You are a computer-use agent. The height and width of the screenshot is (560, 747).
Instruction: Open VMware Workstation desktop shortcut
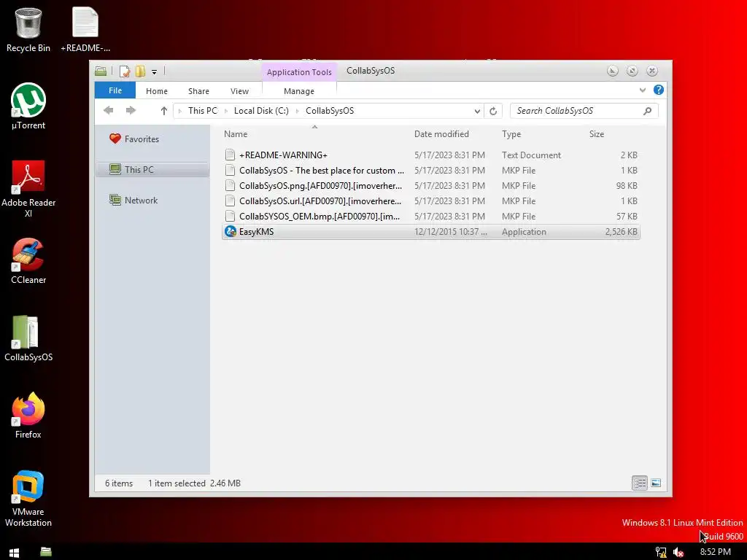pos(28,498)
